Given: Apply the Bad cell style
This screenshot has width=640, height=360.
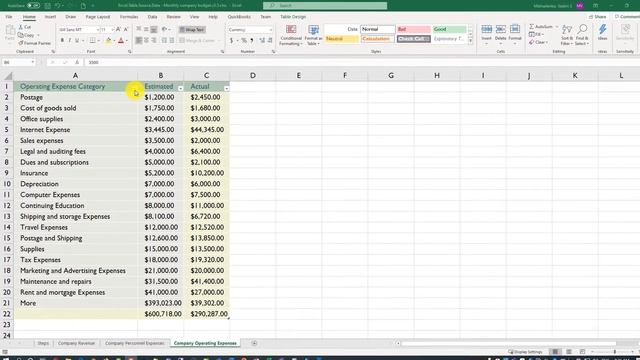Looking at the screenshot, I should click(x=413, y=29).
